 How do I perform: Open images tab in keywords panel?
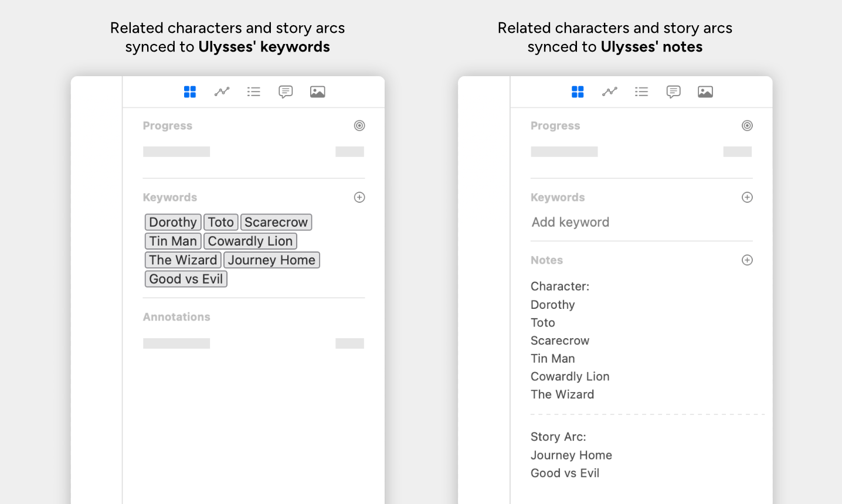(x=318, y=92)
